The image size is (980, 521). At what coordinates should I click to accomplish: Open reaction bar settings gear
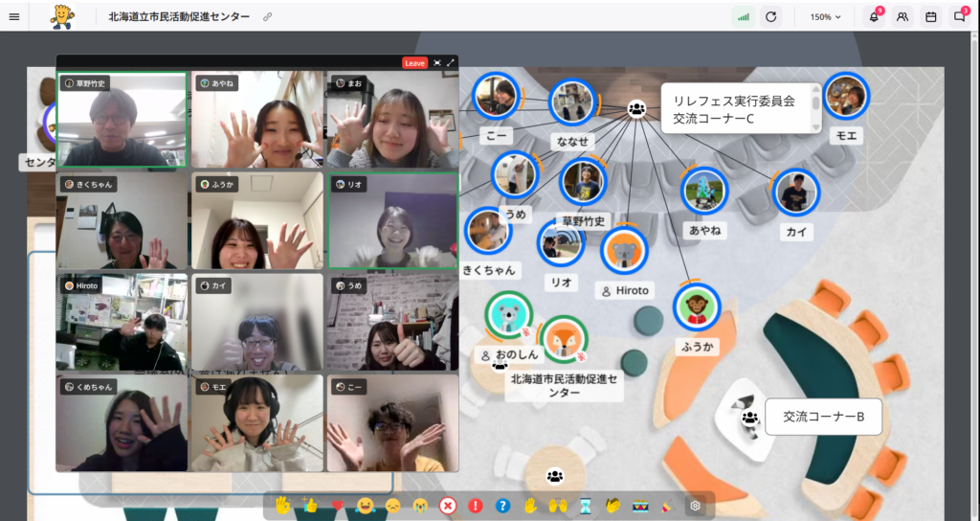click(696, 506)
